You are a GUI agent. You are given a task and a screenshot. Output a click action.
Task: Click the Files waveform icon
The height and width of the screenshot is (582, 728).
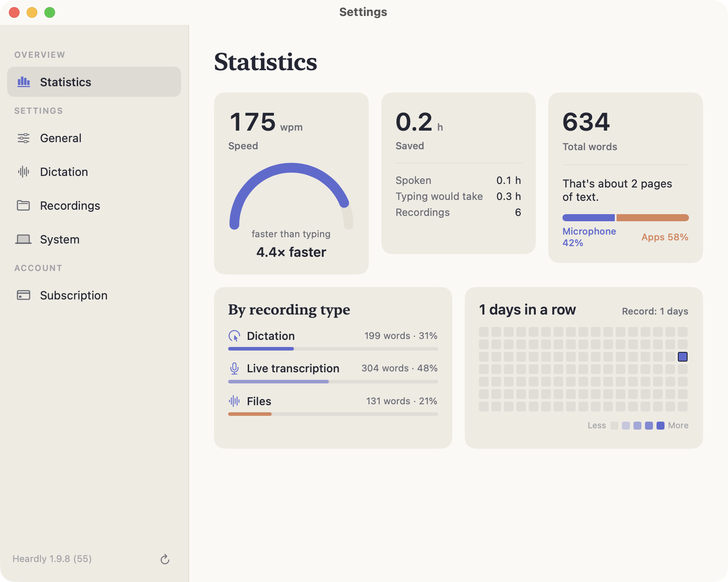click(x=234, y=401)
